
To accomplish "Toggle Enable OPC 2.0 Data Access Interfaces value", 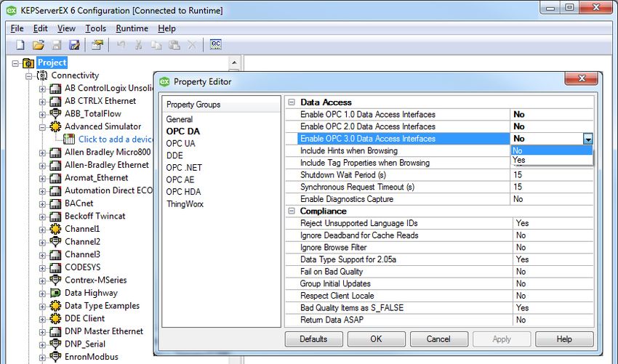I will (551, 126).
